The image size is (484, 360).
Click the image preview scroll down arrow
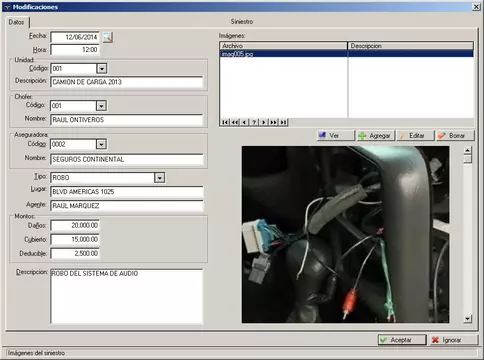coord(467,319)
